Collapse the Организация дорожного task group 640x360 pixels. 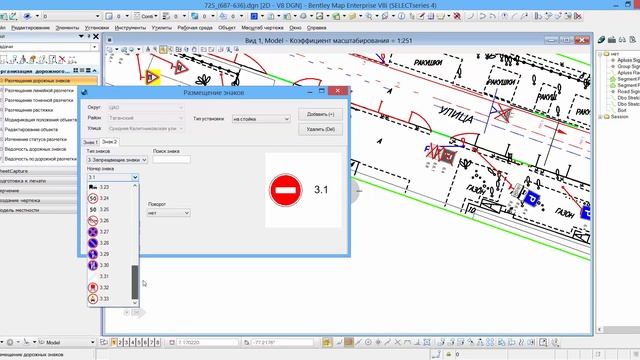tap(95, 71)
